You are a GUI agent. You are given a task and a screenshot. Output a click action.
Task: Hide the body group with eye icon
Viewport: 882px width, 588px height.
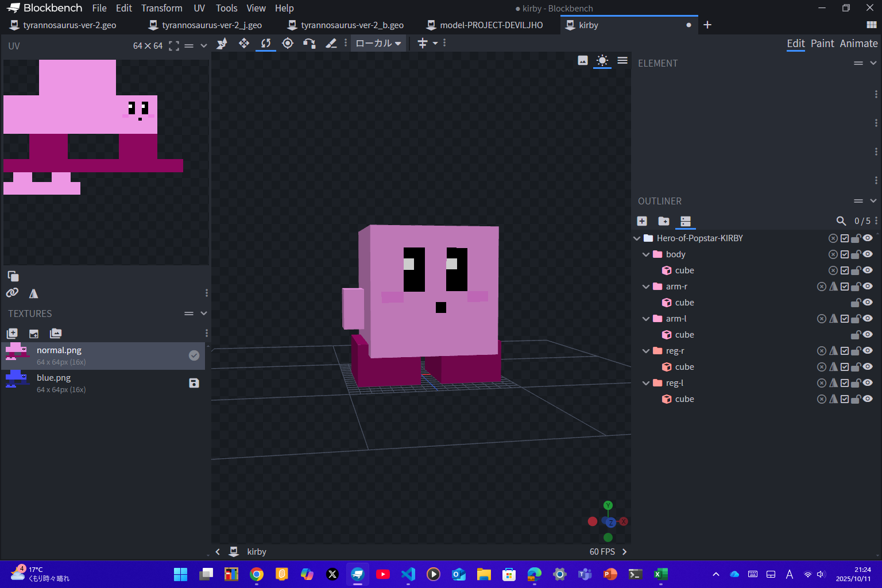(x=868, y=254)
